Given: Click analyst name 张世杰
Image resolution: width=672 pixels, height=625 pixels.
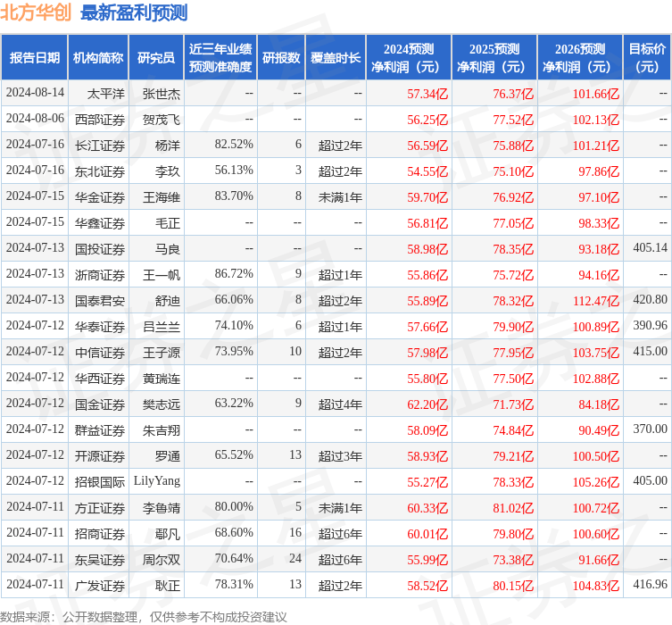Looking at the screenshot, I should point(162,94).
